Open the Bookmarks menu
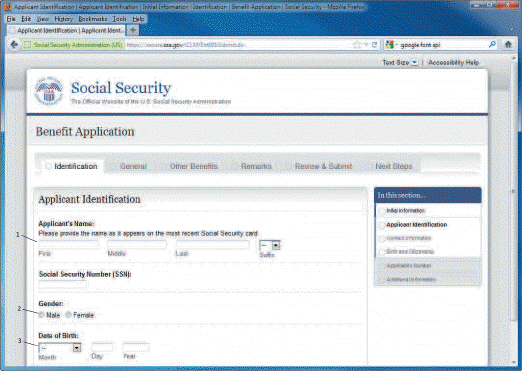Viewport: 522px width, 371px height. click(93, 19)
